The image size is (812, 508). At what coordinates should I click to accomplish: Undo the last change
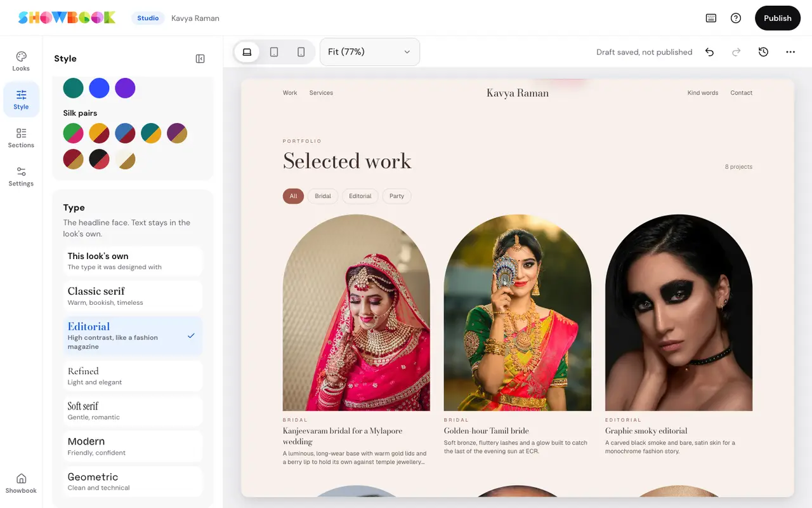point(710,52)
